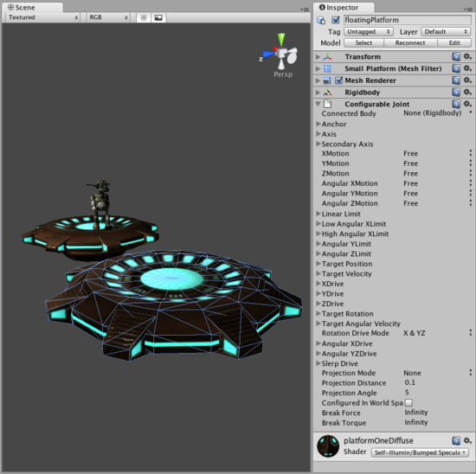Toggle floatingPlatform active checkbox

pyautogui.click(x=336, y=20)
